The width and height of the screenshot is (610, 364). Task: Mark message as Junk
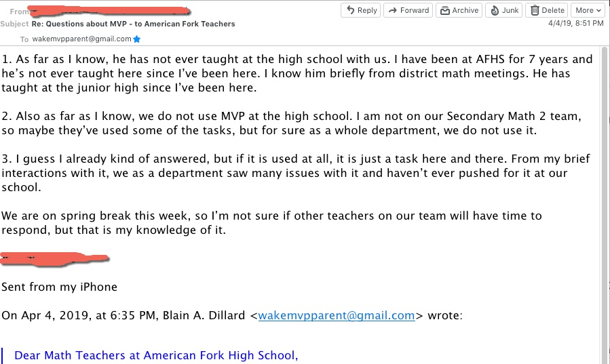(x=503, y=10)
